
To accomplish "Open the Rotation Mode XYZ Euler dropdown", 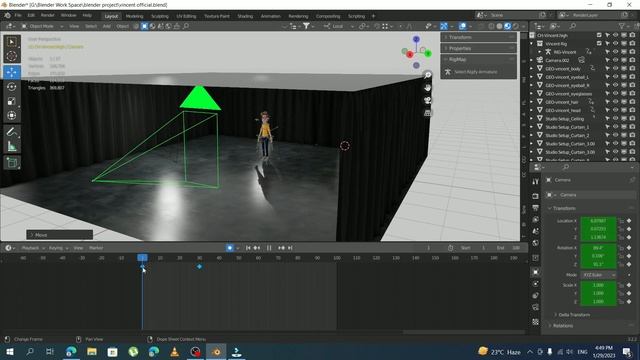I will [598, 275].
